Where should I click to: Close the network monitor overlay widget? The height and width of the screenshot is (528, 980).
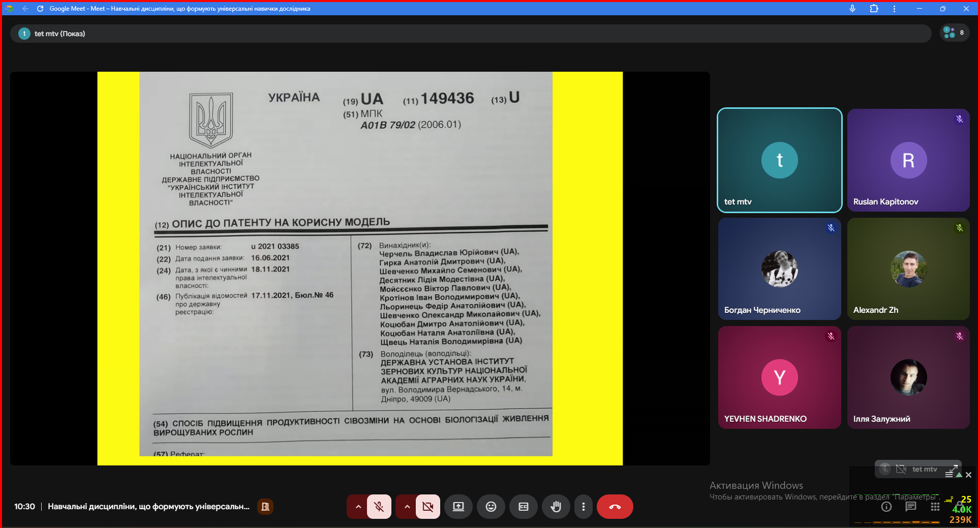click(968, 475)
